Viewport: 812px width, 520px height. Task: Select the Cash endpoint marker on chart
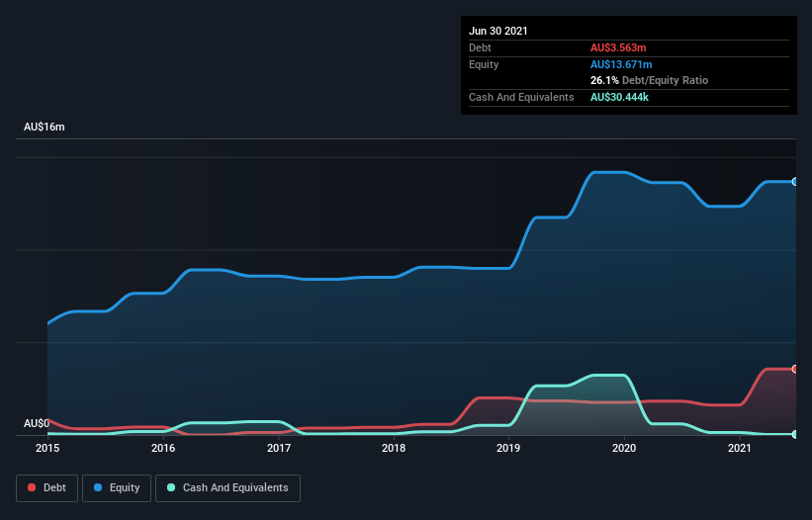point(795,434)
